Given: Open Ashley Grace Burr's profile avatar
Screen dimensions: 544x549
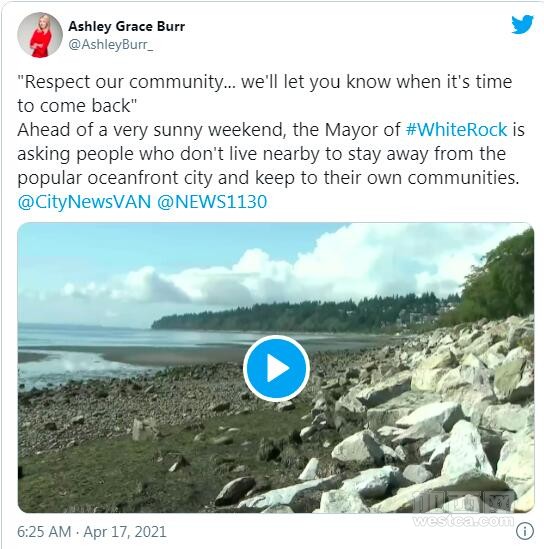Looking at the screenshot, I should (40, 35).
